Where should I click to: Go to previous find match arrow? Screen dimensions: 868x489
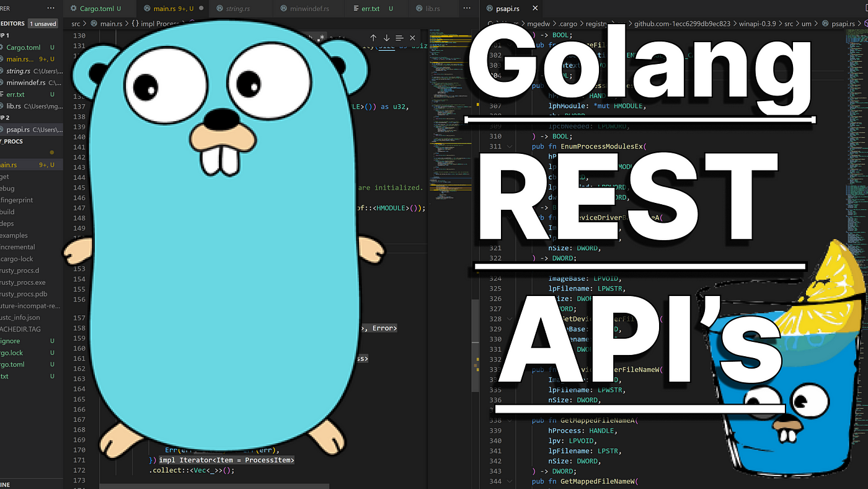click(x=373, y=38)
